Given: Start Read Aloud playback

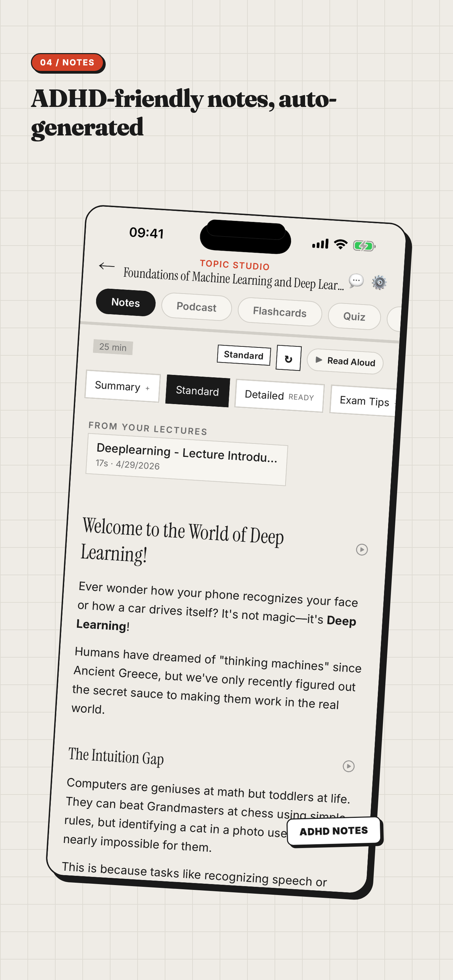Looking at the screenshot, I should coord(345,361).
